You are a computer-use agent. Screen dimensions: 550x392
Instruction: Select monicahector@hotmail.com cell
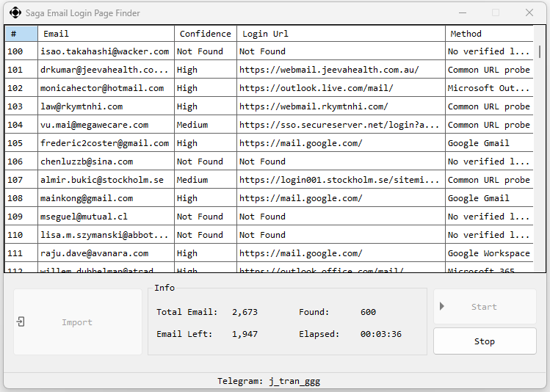pos(106,88)
